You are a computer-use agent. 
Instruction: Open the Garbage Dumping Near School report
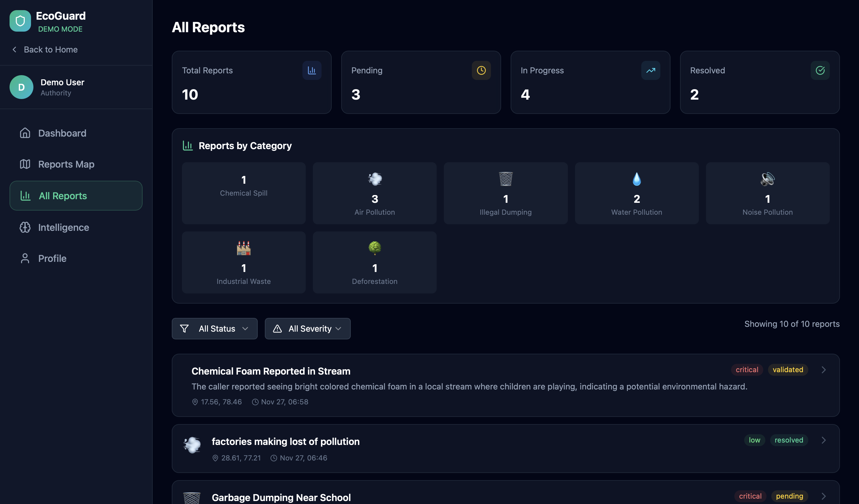(x=281, y=497)
